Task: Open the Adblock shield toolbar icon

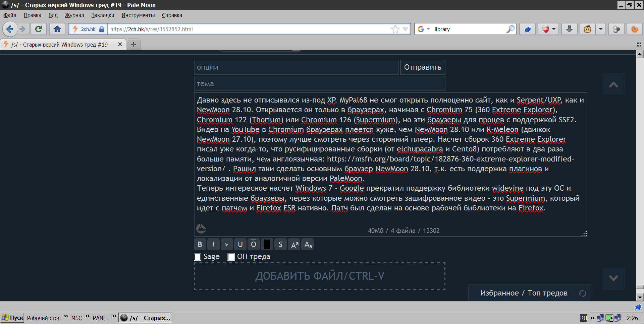Action: (546, 29)
